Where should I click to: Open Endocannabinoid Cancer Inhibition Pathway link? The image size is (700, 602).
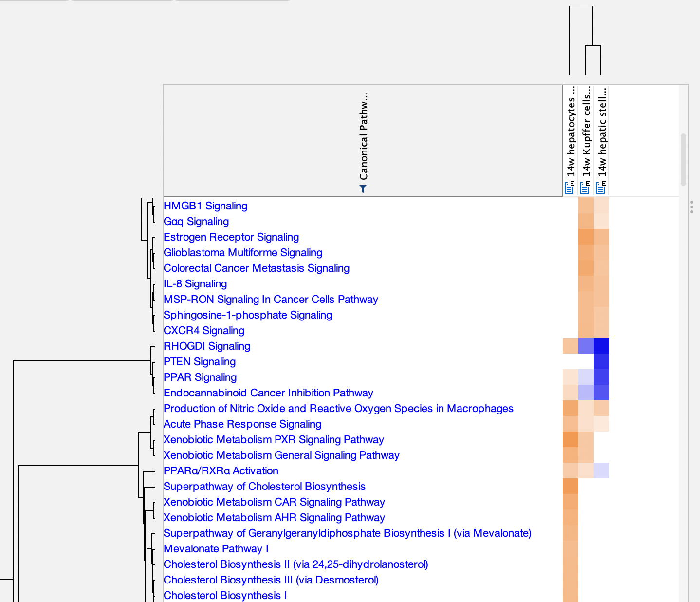click(x=268, y=393)
